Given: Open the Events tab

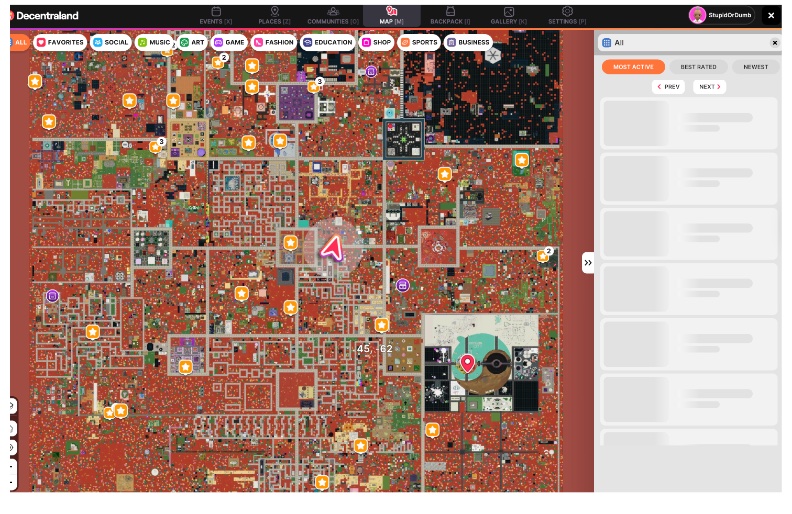Looking at the screenshot, I should pyautogui.click(x=216, y=16).
